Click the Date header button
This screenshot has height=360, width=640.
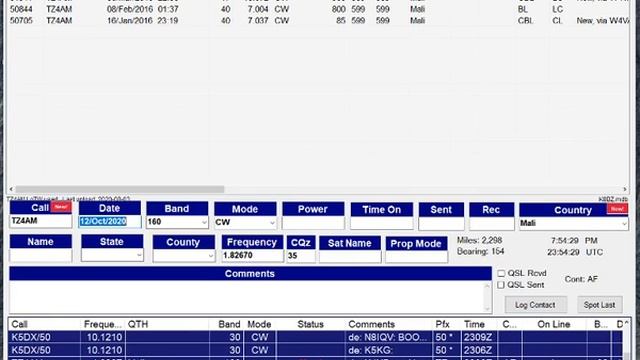pos(109,208)
